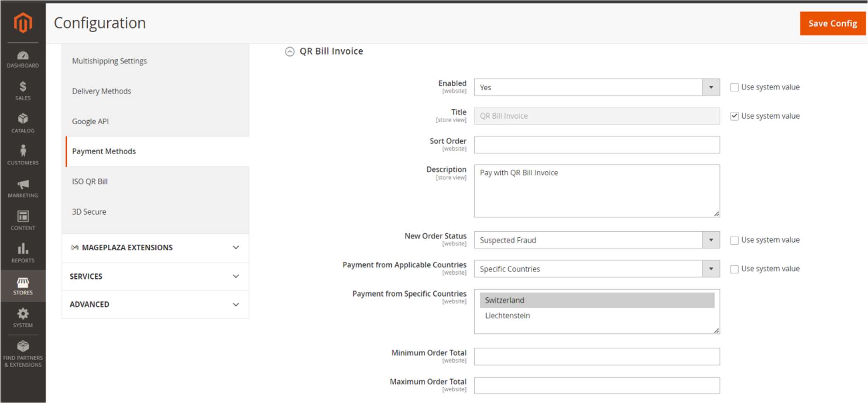The height and width of the screenshot is (403, 868).
Task: Click the Sort Order input field
Action: click(x=596, y=145)
